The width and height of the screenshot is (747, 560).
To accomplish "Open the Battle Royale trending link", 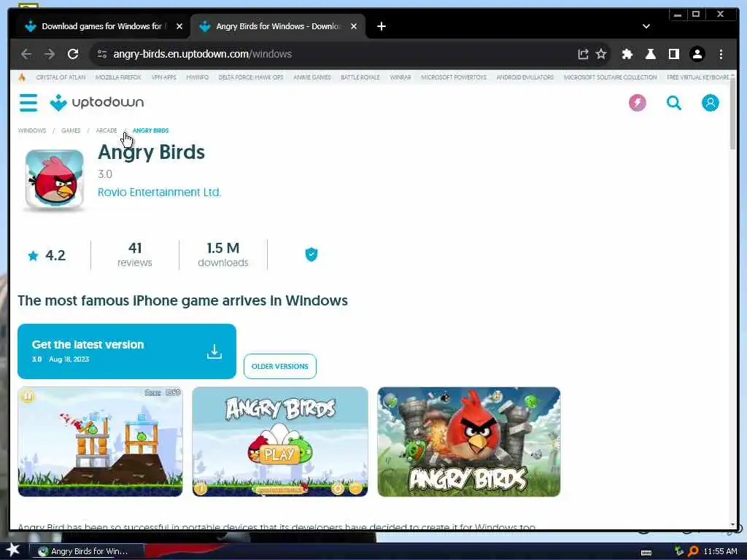I will tap(360, 77).
